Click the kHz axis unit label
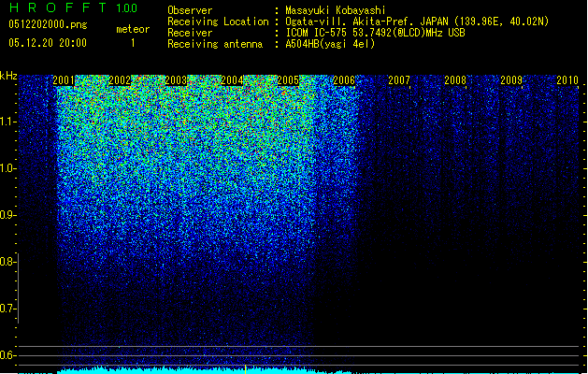This screenshot has width=588, height=374. 8,76
